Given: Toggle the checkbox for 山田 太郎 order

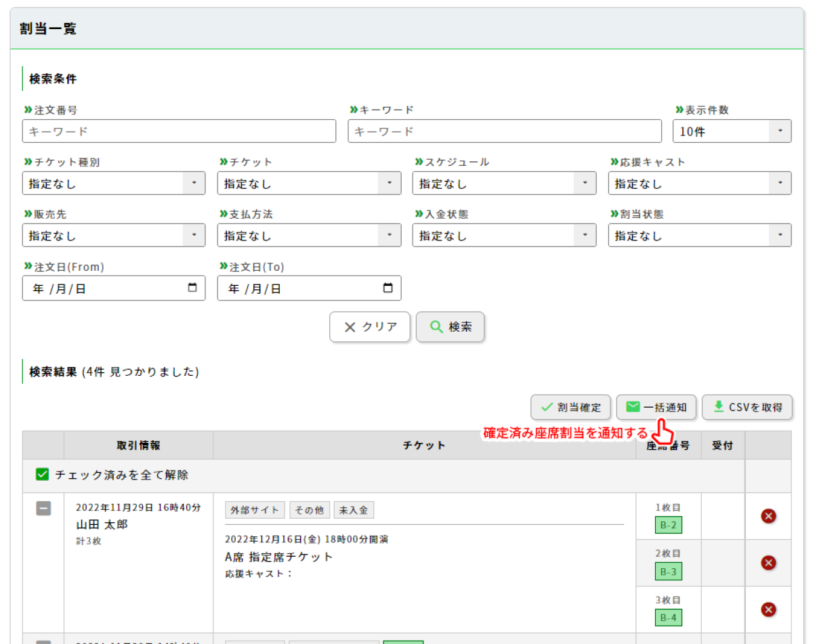Looking at the screenshot, I should [x=43, y=508].
